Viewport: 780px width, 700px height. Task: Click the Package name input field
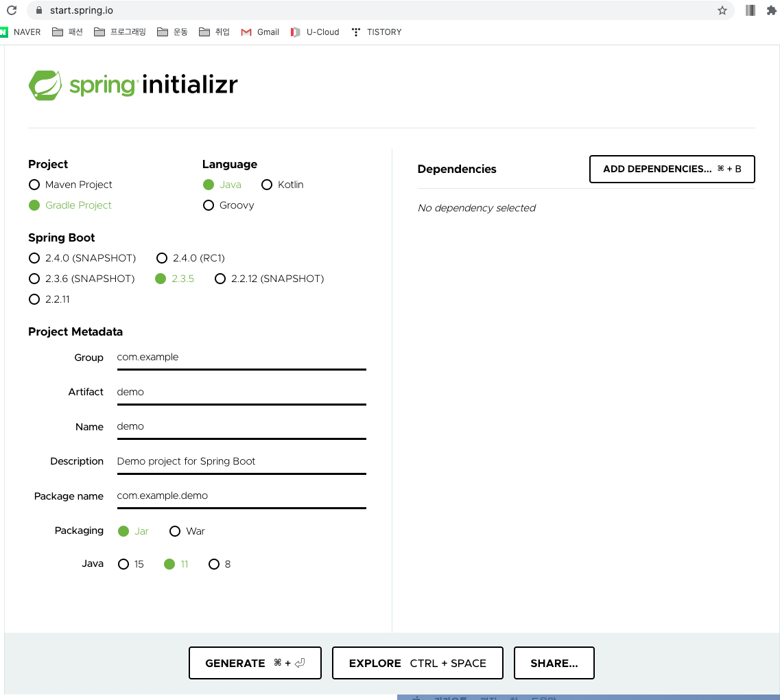(x=241, y=496)
